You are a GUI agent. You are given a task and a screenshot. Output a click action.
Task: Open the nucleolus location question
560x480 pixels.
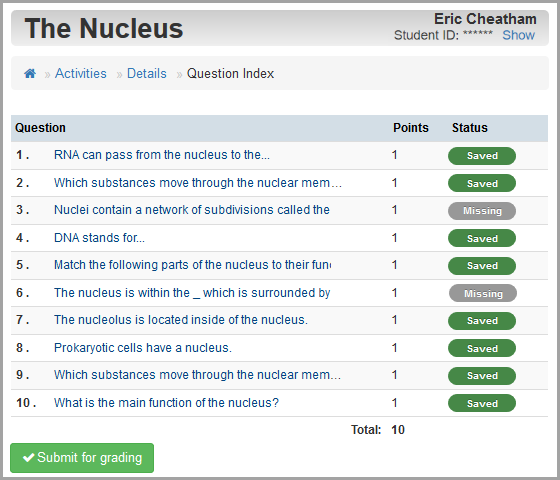(181, 320)
